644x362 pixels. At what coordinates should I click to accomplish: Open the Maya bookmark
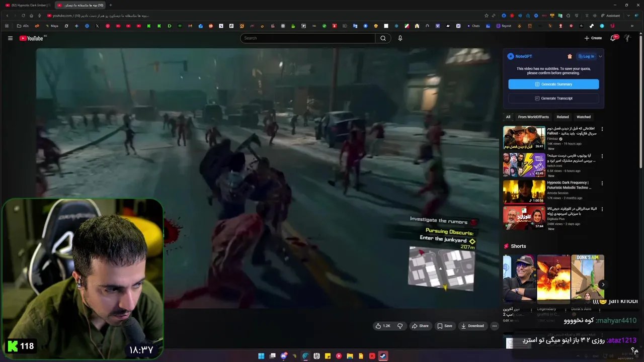pyautogui.click(x=52, y=26)
